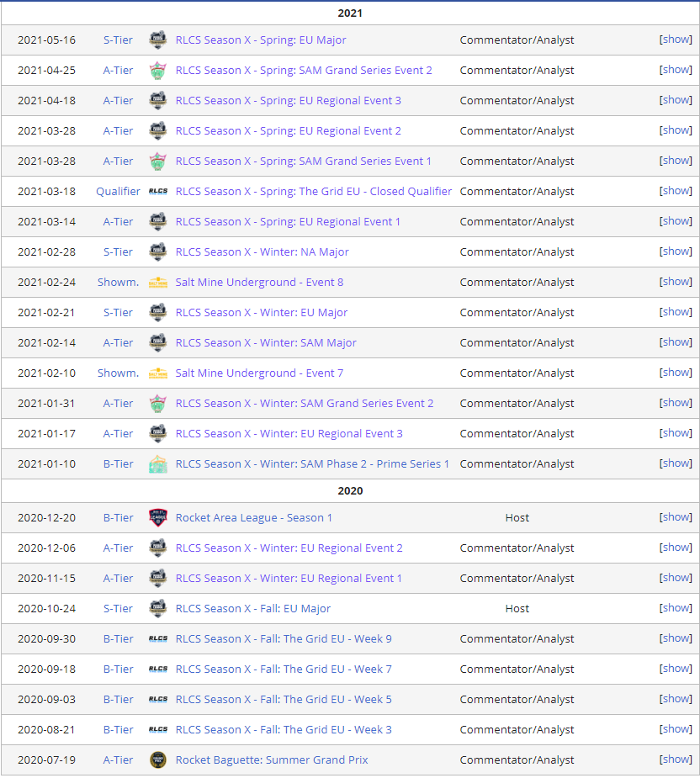Viewport: 700px width, 778px height.
Task: Click the B-Tier link on 2021-01-10 row
Action: click(x=118, y=464)
